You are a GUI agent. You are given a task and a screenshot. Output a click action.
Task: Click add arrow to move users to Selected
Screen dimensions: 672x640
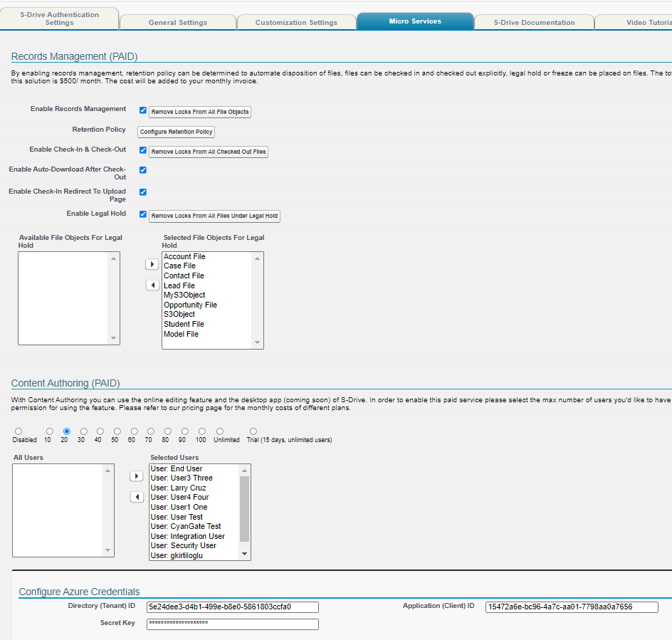coord(137,476)
